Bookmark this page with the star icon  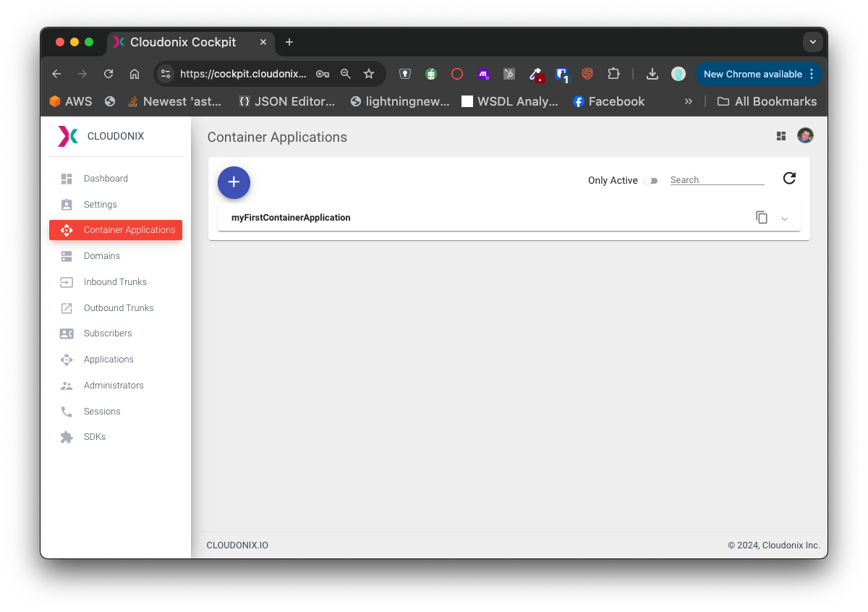pos(369,74)
